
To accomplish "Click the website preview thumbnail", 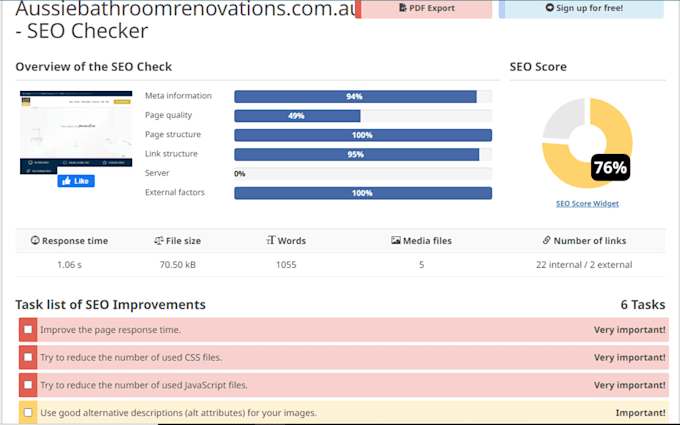I will (76, 132).
